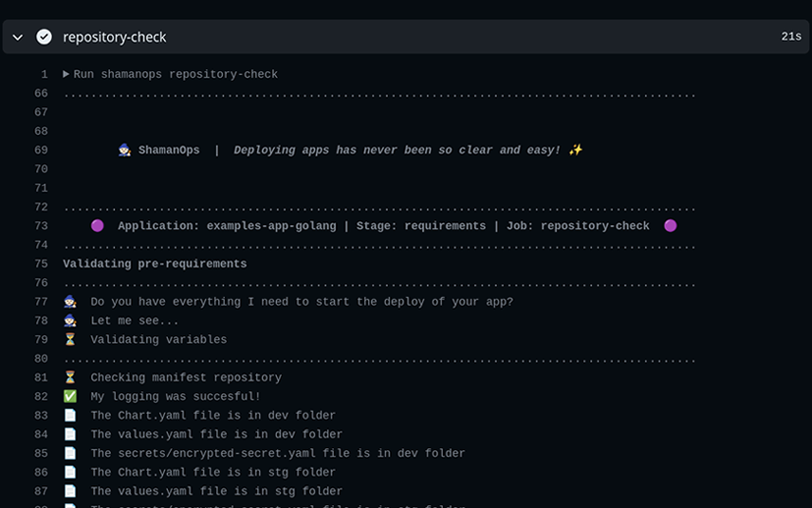
Task: Open the repository-check step header
Action: click(x=405, y=37)
